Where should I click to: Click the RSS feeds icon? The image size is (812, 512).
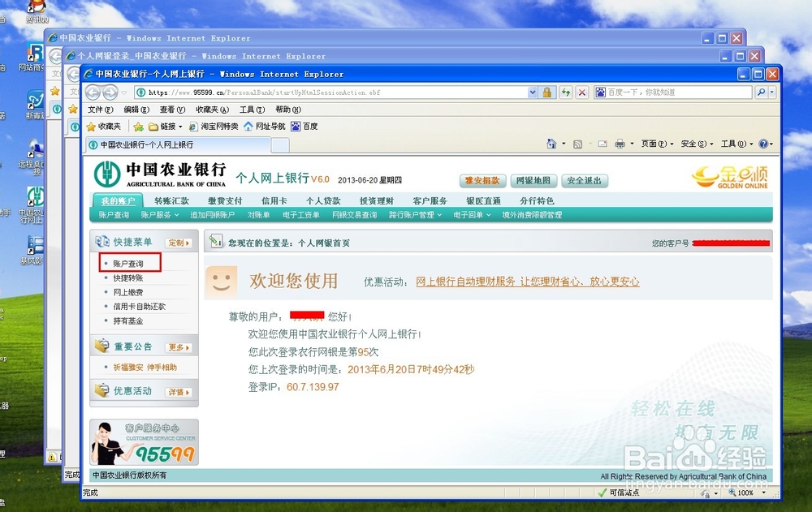pos(578,144)
